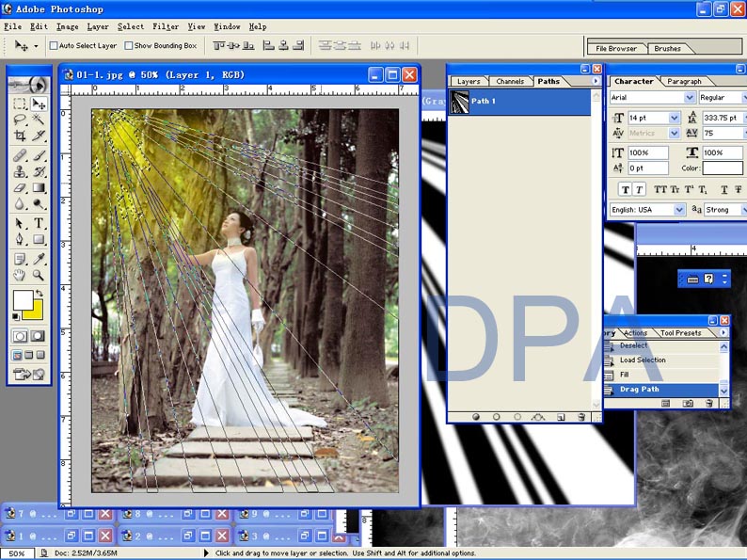Open the Layer menu
The width and height of the screenshot is (747, 560).
pyautogui.click(x=98, y=26)
